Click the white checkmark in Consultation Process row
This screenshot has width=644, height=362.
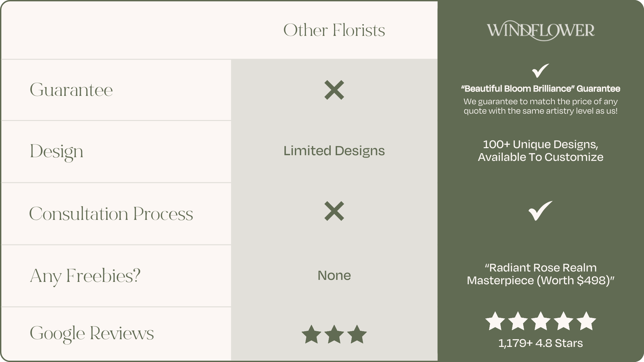click(x=540, y=210)
